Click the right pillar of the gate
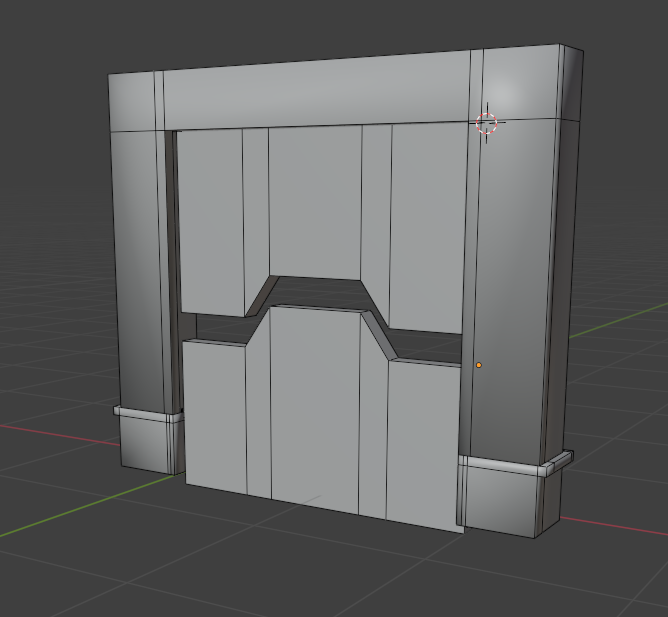The image size is (668, 617). [515, 290]
